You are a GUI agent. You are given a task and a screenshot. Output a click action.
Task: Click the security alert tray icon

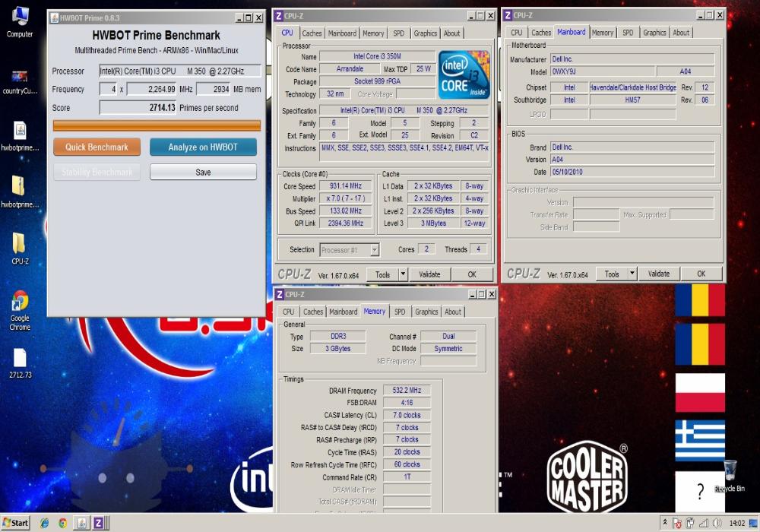[677, 524]
